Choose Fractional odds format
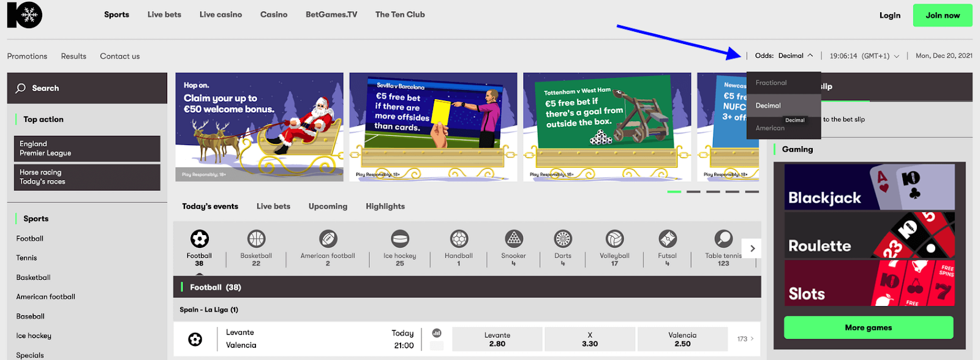Viewport: 980px width, 360px height. (784, 83)
